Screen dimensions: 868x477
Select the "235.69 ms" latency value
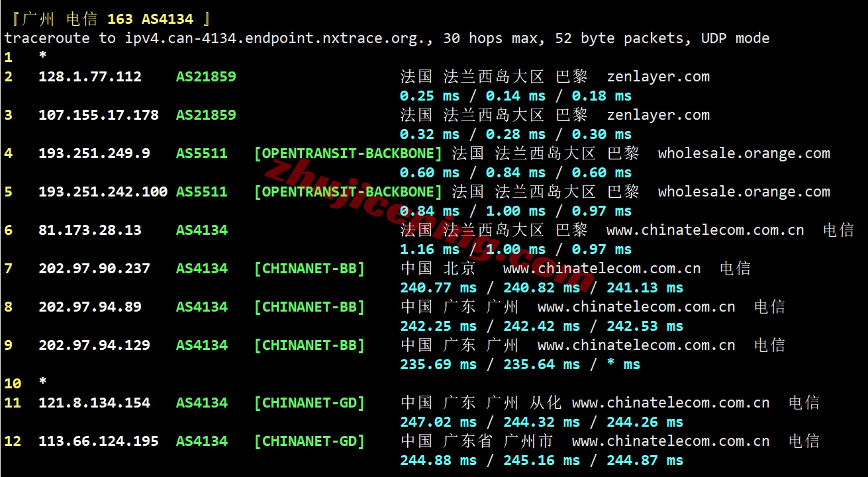(x=438, y=365)
